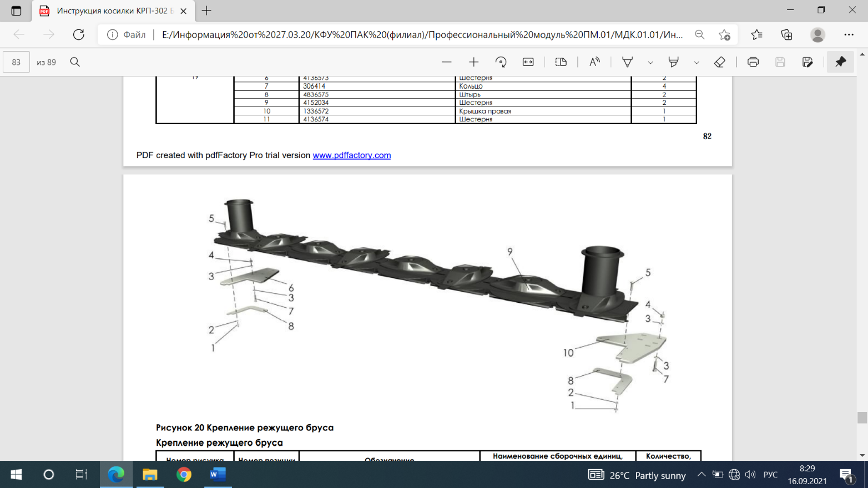868x488 pixels.
Task: Save the PDF
Action: click(780, 62)
